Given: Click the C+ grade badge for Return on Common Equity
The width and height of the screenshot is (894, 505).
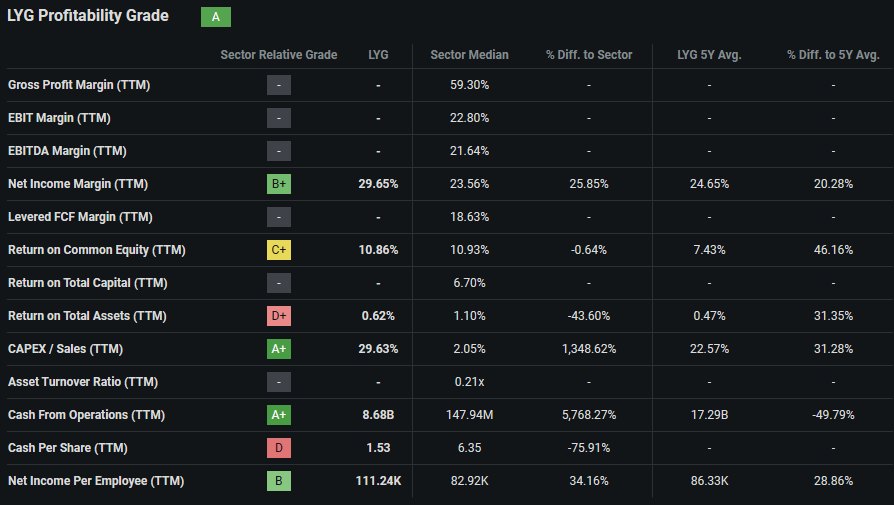Looking at the screenshot, I should [x=279, y=250].
